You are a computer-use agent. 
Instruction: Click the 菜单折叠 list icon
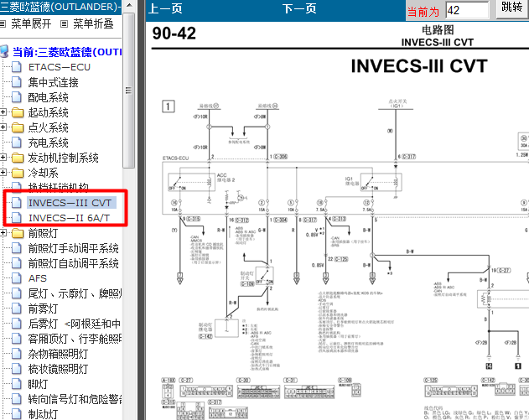pos(64,24)
